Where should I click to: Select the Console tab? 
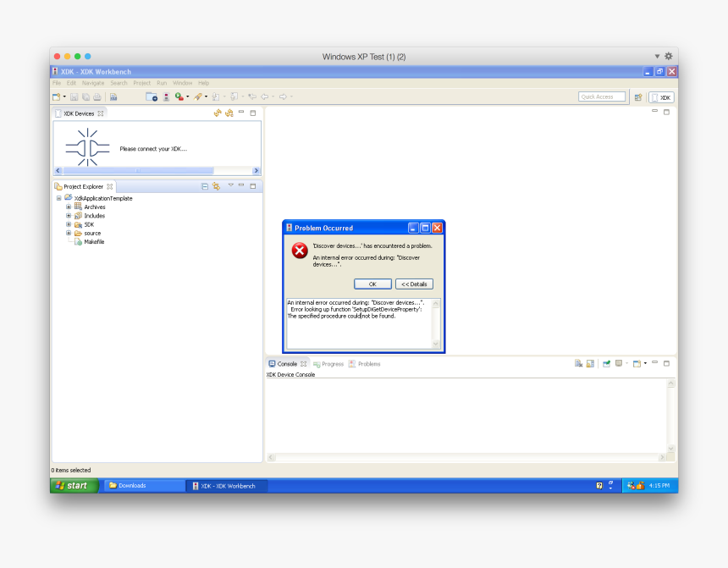(287, 364)
